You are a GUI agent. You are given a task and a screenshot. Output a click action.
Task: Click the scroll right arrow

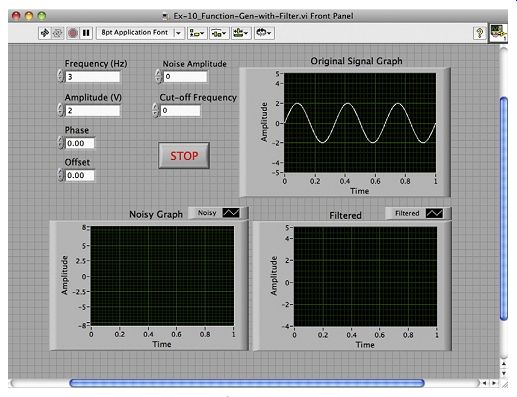tap(494, 383)
